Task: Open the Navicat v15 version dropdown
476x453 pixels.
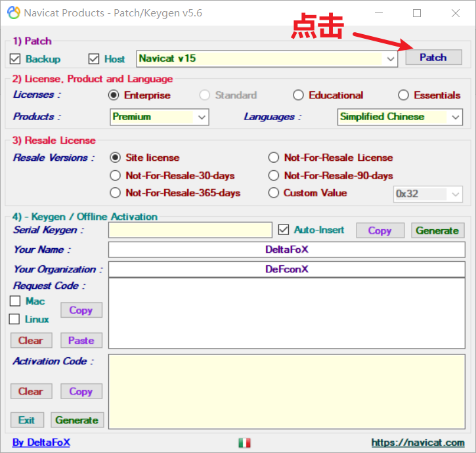Action: point(267,58)
